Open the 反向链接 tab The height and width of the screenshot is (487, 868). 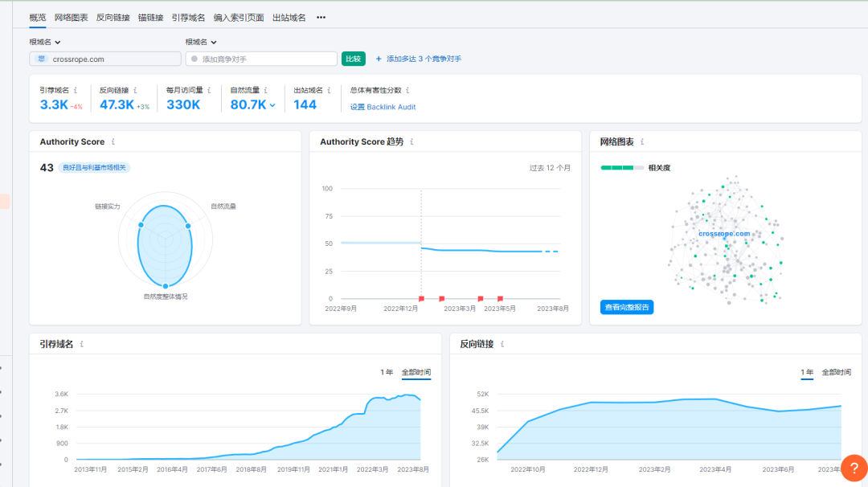click(x=113, y=18)
